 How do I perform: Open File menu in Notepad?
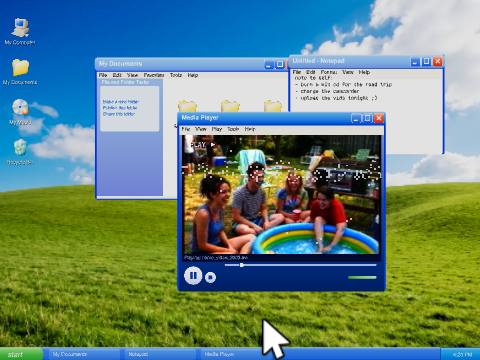[297, 72]
